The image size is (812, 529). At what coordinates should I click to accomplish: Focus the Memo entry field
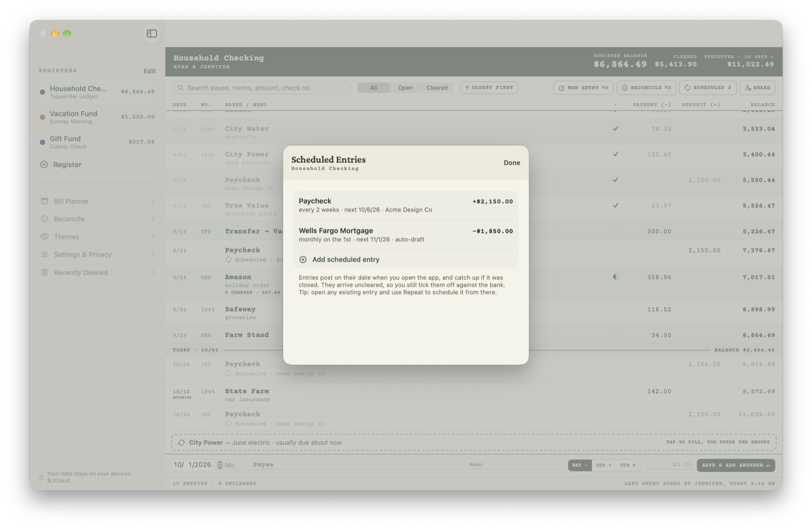click(x=517, y=465)
